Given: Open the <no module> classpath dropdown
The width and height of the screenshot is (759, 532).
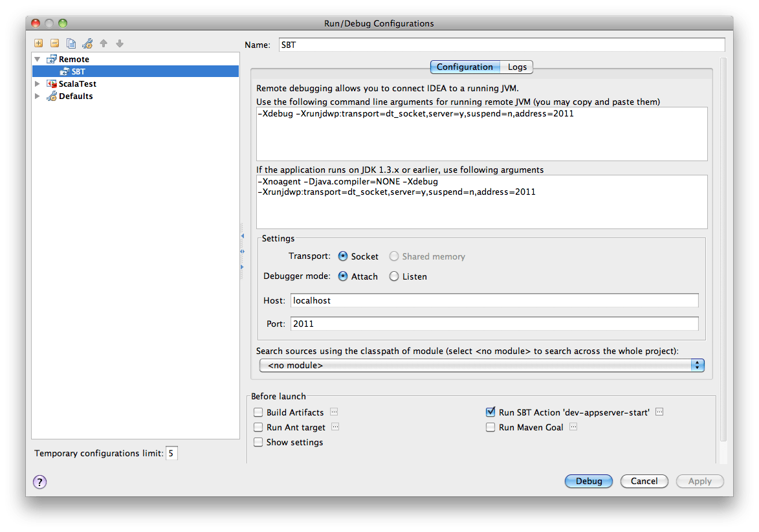Looking at the screenshot, I should pos(481,366).
